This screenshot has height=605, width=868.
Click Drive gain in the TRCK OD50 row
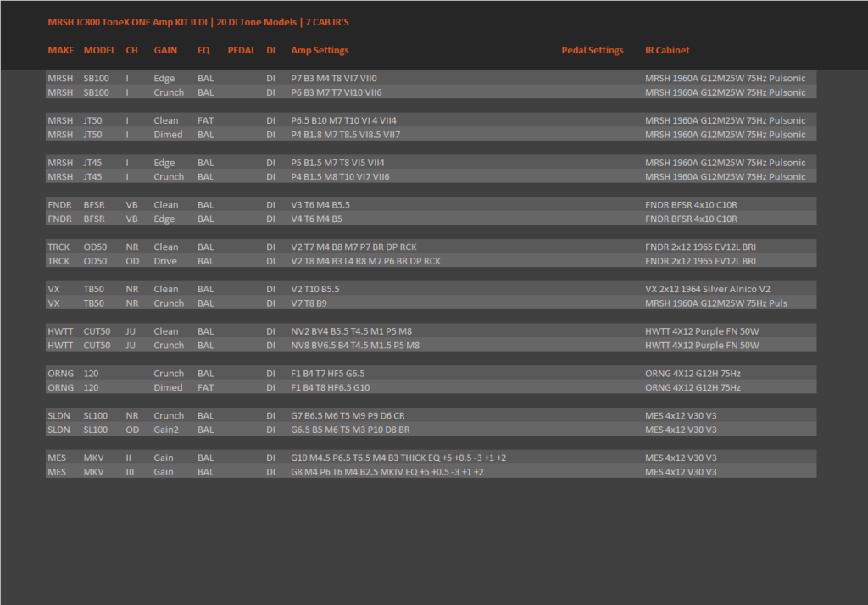click(165, 261)
